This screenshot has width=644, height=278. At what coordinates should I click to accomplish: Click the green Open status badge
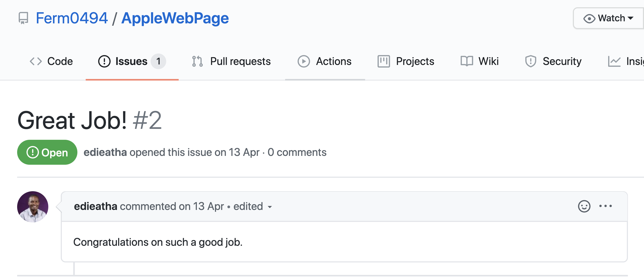tap(47, 153)
